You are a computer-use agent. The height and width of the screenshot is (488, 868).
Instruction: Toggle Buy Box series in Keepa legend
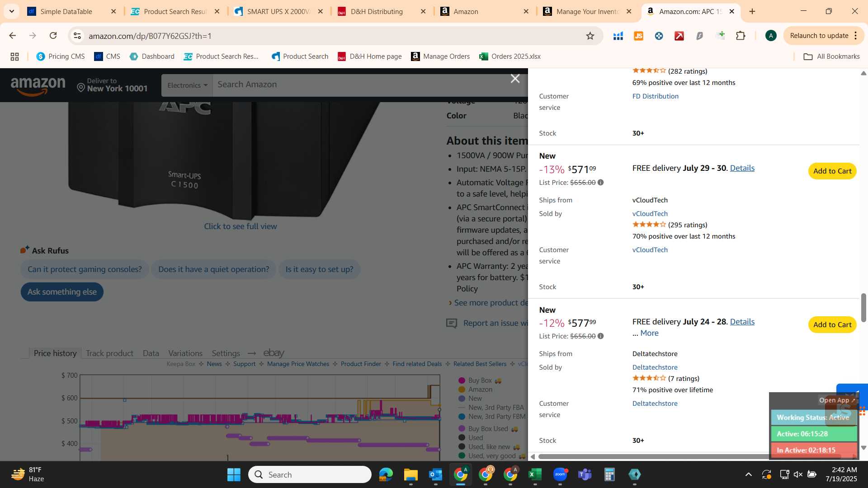coord(480,380)
